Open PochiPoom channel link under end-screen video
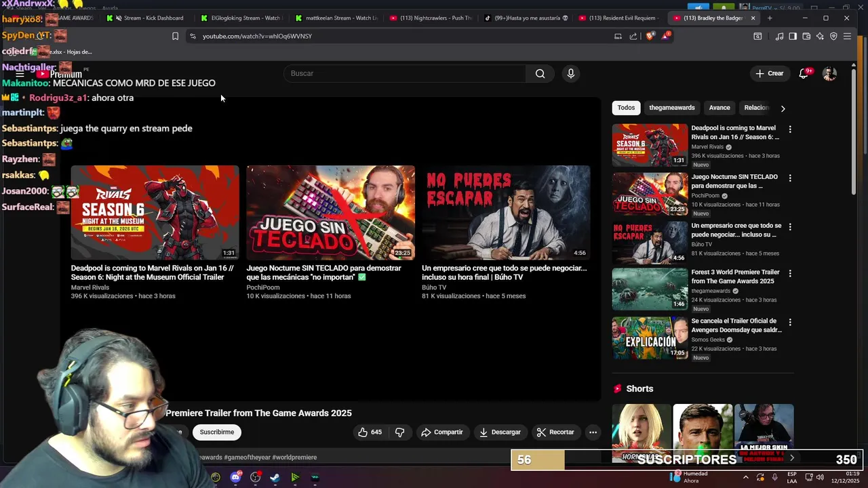868x488 pixels. point(263,287)
